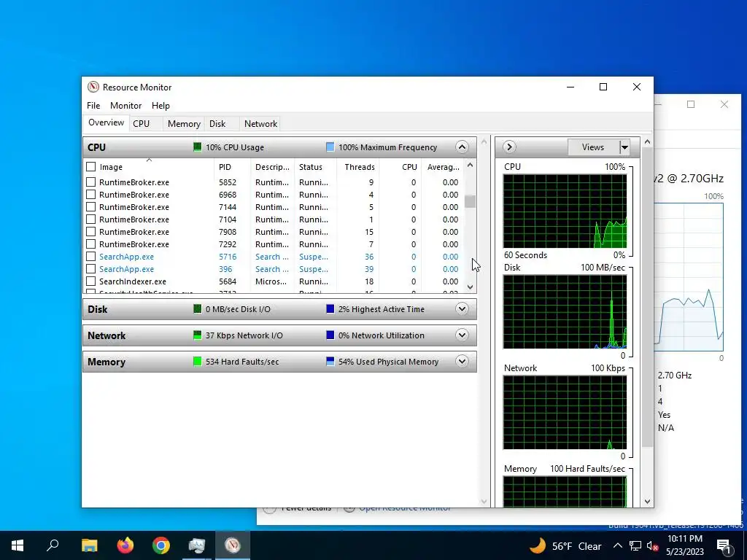The width and height of the screenshot is (747, 560).
Task: Click the muted speaker tray icon
Action: (x=652, y=545)
